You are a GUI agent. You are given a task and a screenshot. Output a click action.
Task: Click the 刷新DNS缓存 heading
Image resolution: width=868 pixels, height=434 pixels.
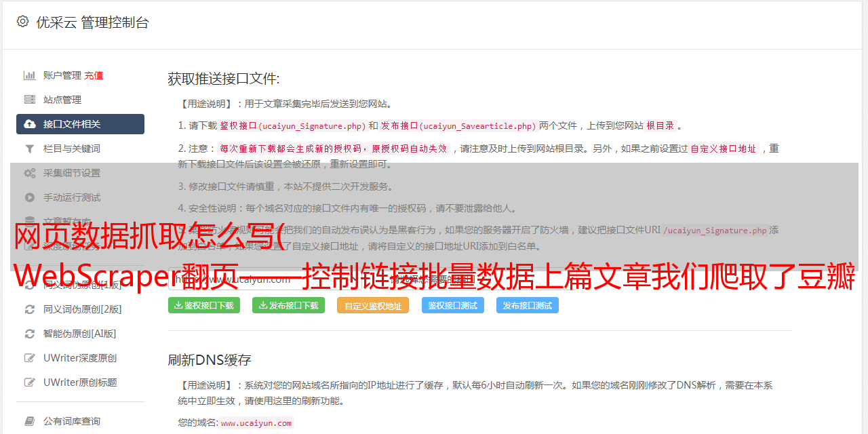pyautogui.click(x=210, y=359)
